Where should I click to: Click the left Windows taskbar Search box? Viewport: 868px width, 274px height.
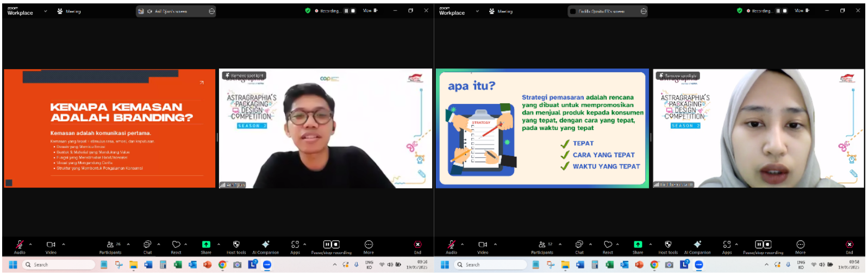click(x=60, y=265)
